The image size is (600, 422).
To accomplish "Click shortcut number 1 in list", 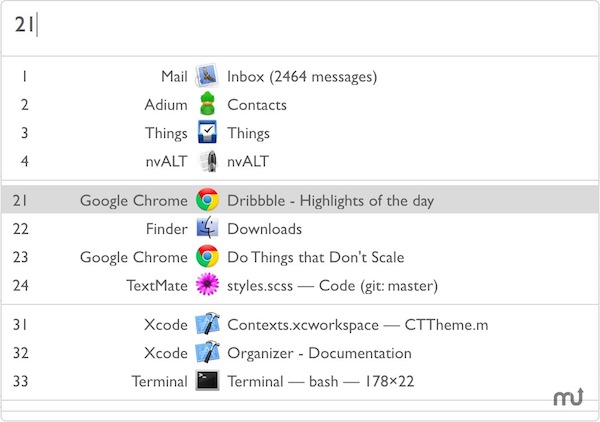I will (x=24, y=77).
